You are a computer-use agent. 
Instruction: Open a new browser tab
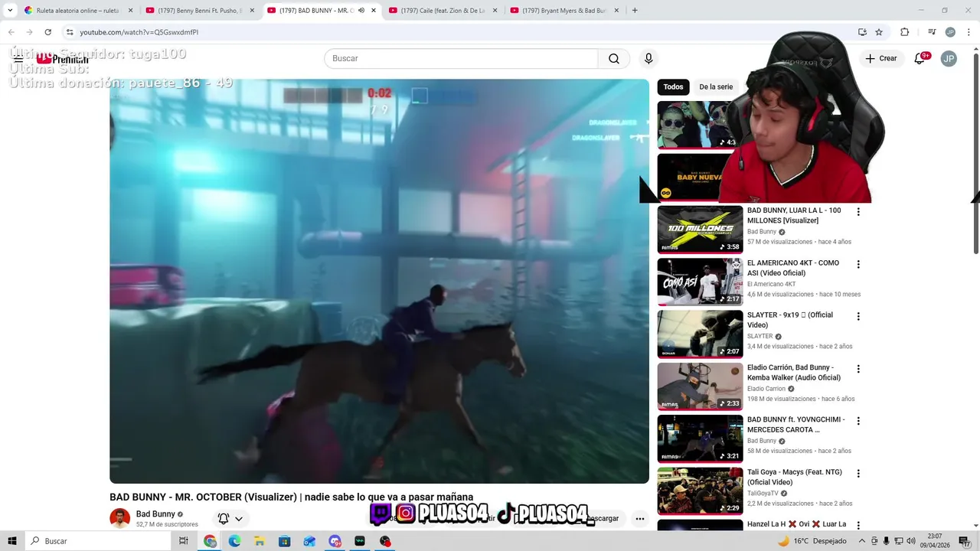[635, 10]
